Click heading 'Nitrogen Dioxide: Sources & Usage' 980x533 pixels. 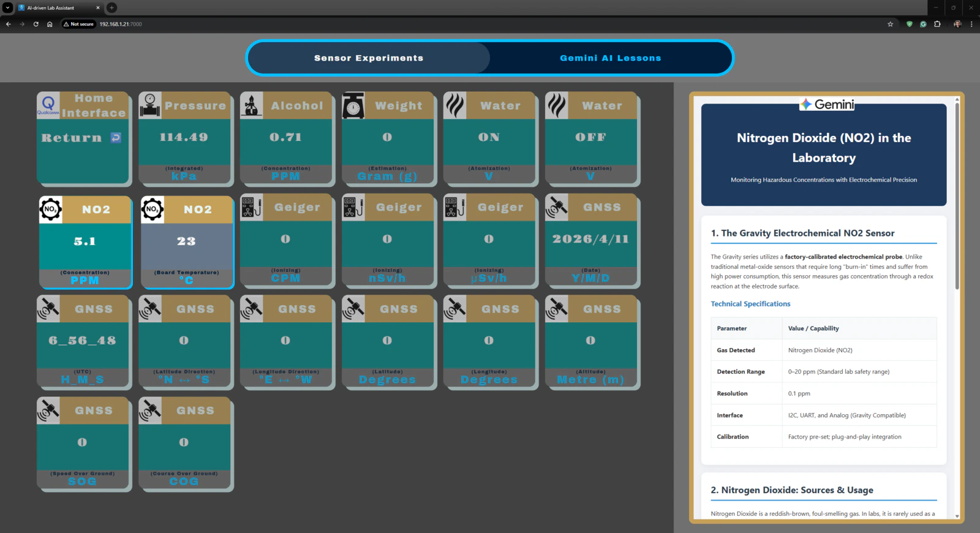[792, 490]
